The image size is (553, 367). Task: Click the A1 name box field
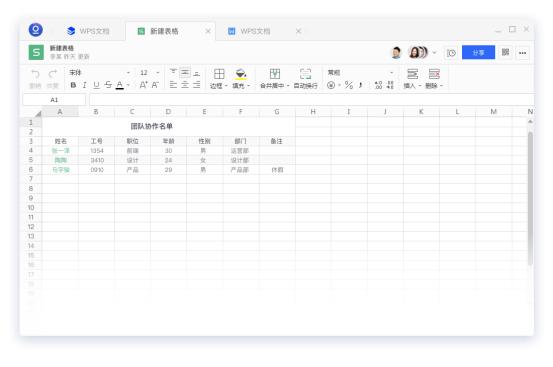[54, 100]
